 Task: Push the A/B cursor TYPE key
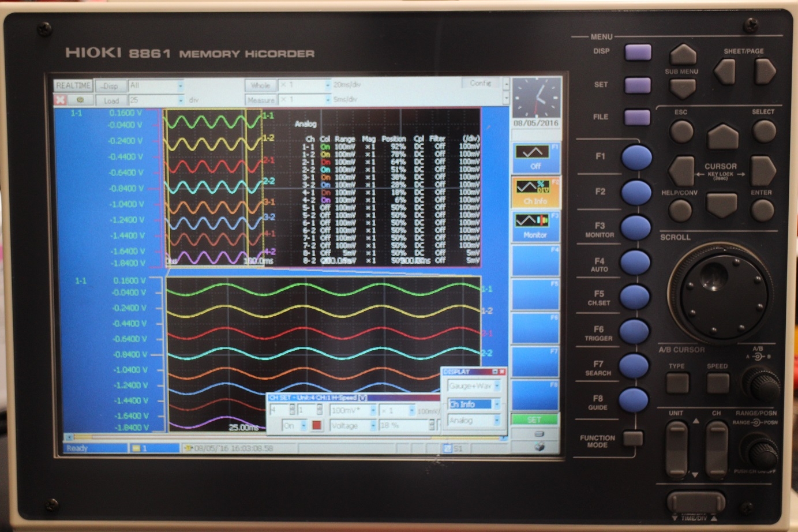pos(677,383)
